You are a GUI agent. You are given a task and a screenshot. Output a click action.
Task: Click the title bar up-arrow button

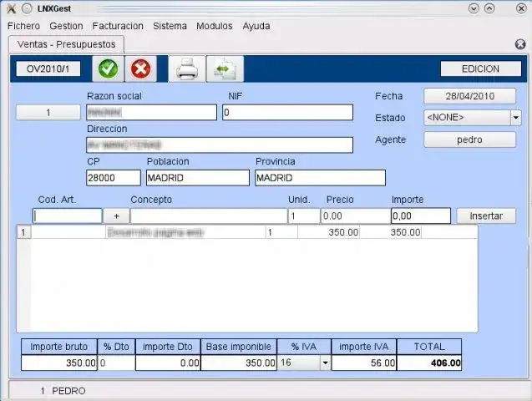[489, 8]
